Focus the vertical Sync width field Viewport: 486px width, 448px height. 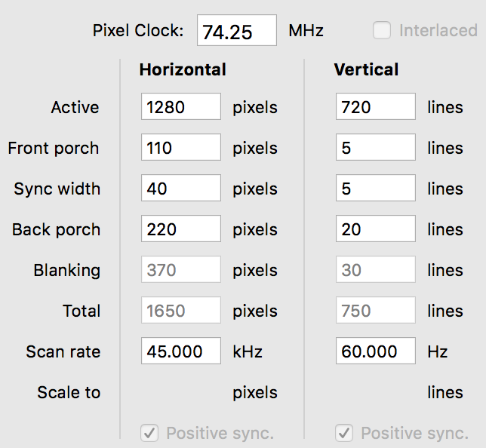(375, 189)
